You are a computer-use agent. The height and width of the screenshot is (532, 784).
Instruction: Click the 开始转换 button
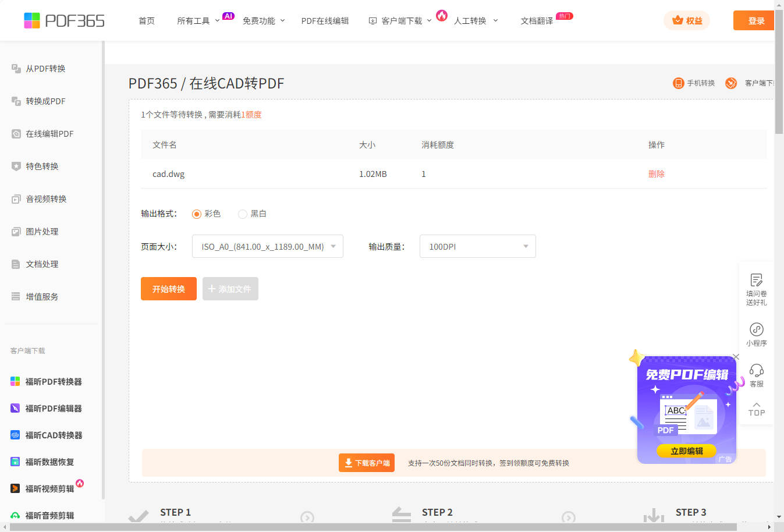(169, 289)
